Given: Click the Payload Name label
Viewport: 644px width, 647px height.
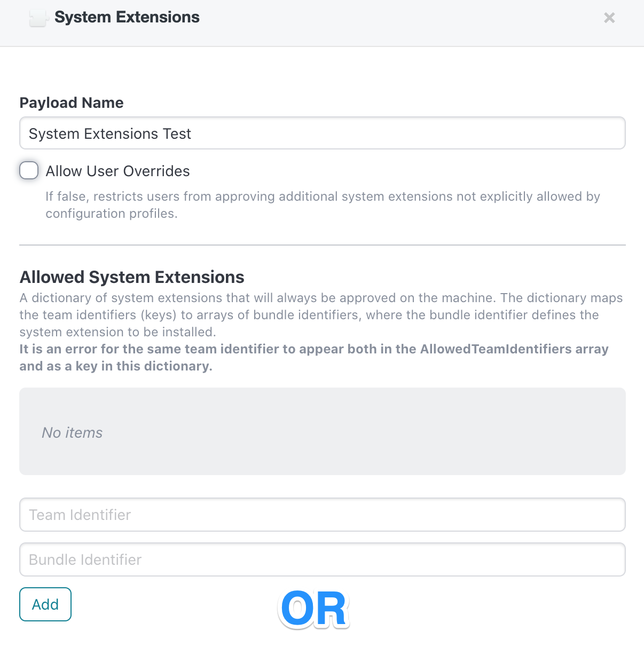Looking at the screenshot, I should tap(72, 102).
